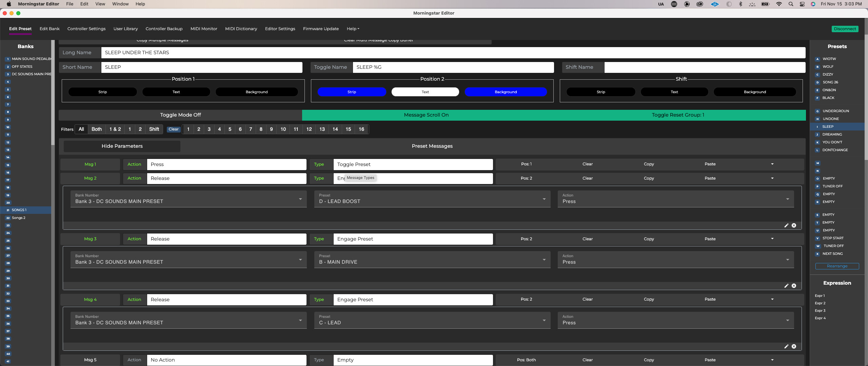
Task: Click Copy for Msg 1
Action: click(649, 164)
